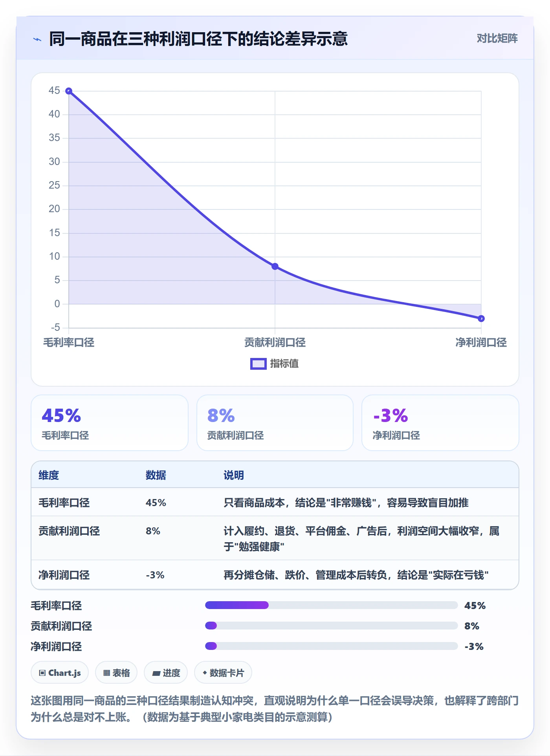Click the y-axis tick label 40
Screen dimensions: 550x756
[54, 114]
